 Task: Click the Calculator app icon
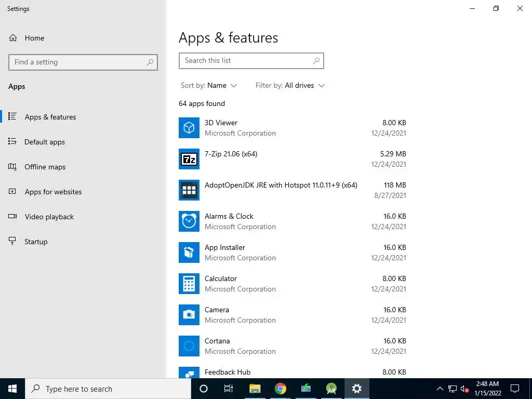(189, 284)
